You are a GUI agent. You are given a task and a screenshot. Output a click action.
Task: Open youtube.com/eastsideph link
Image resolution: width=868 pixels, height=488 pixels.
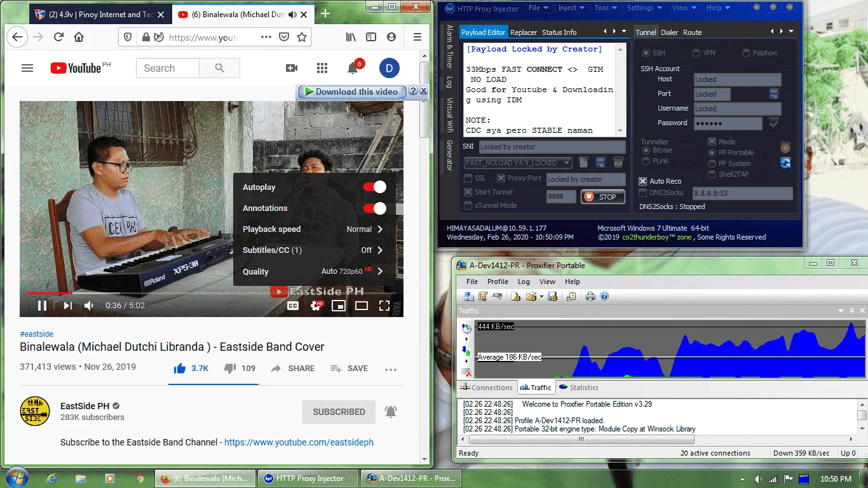[299, 442]
